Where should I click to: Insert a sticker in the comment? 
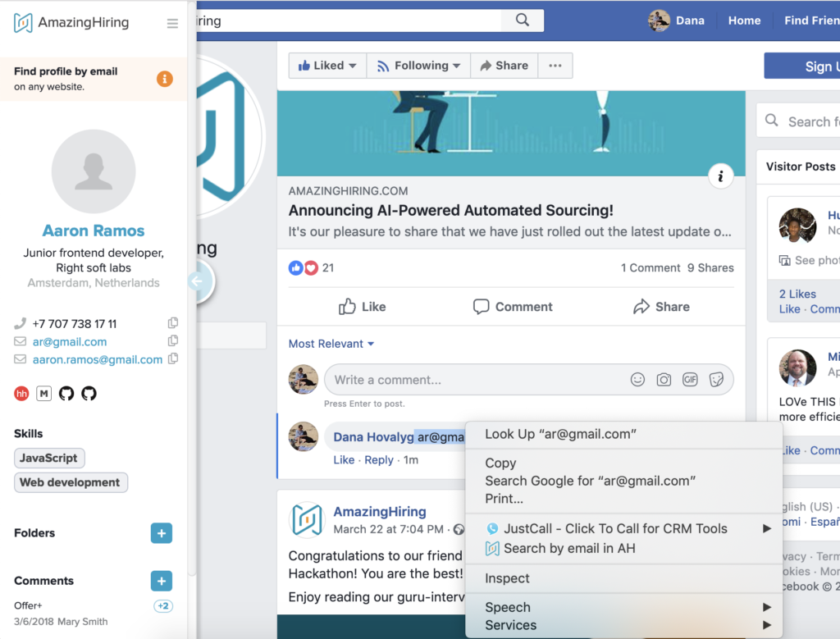pyautogui.click(x=716, y=380)
